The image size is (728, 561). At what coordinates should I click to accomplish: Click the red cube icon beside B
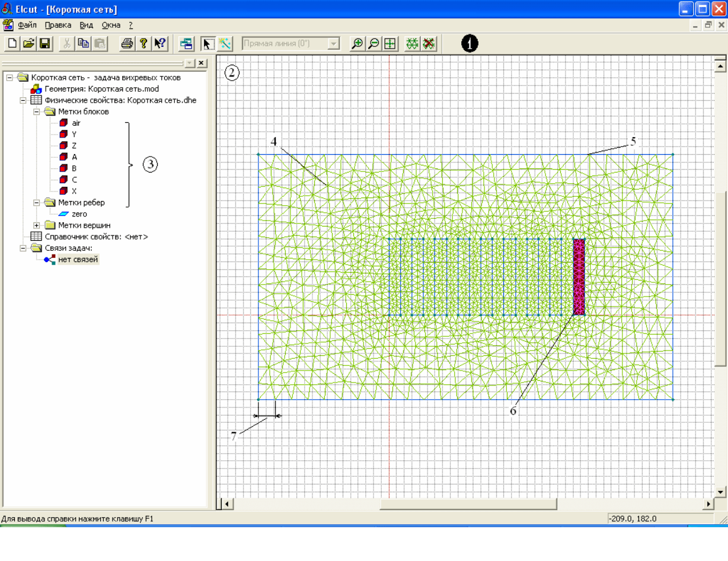pos(63,168)
